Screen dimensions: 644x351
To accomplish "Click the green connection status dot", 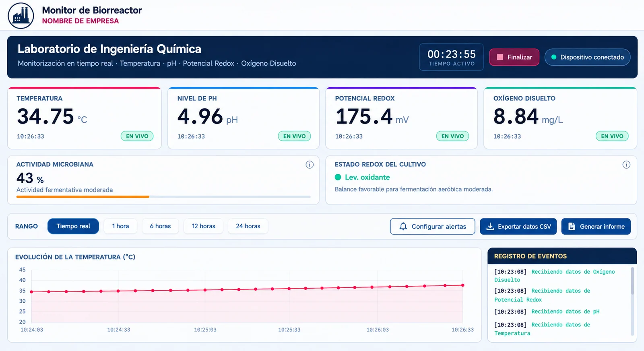I will tap(554, 57).
